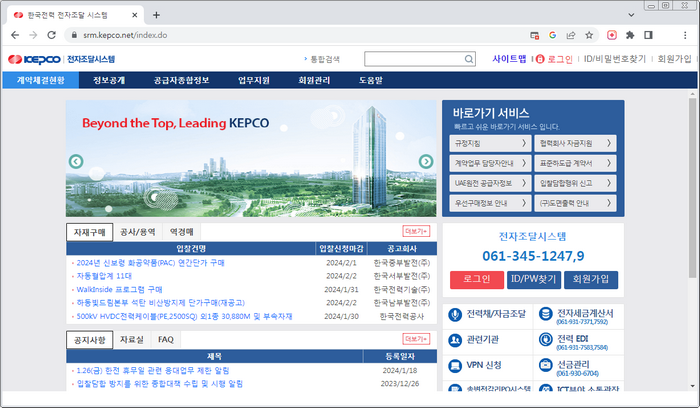Click the browser address bar URL
The height and width of the screenshot is (408, 700).
125,35
